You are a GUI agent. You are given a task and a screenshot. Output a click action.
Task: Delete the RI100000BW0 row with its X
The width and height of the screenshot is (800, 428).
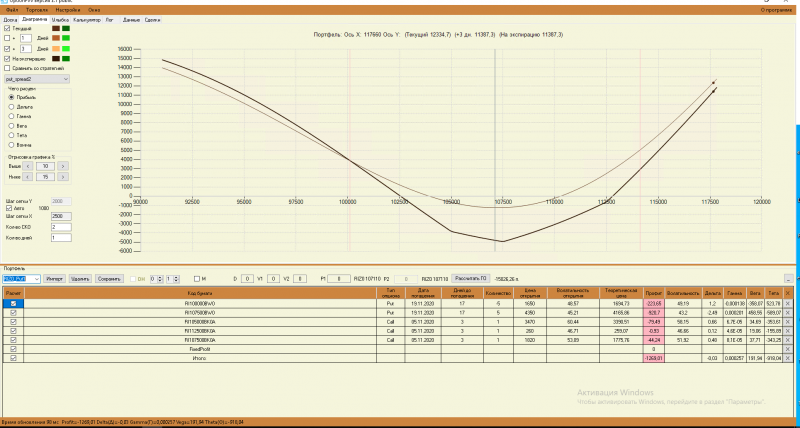tap(788, 304)
